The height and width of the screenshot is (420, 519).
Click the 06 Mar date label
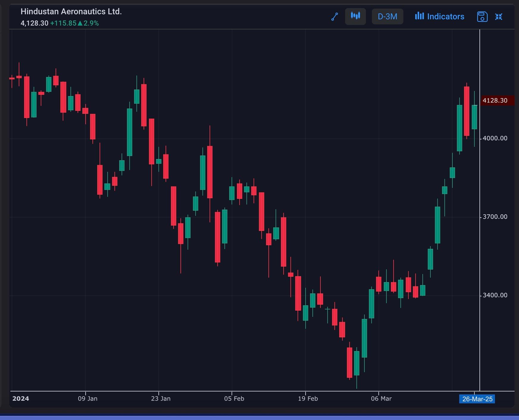pyautogui.click(x=381, y=399)
